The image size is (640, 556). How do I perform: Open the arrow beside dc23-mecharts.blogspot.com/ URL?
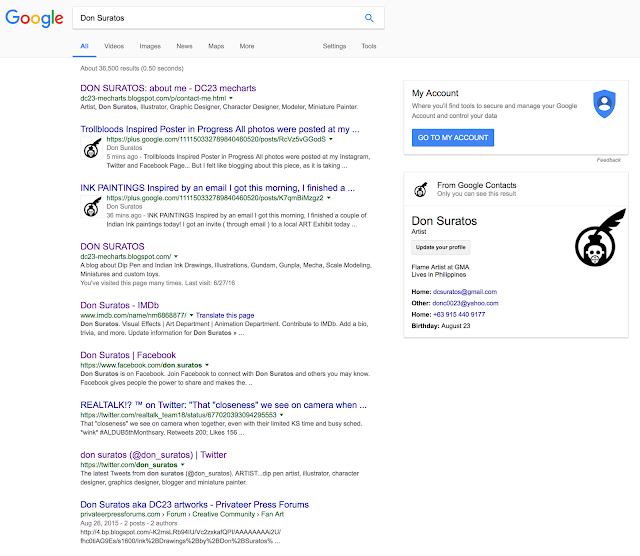tap(176, 257)
